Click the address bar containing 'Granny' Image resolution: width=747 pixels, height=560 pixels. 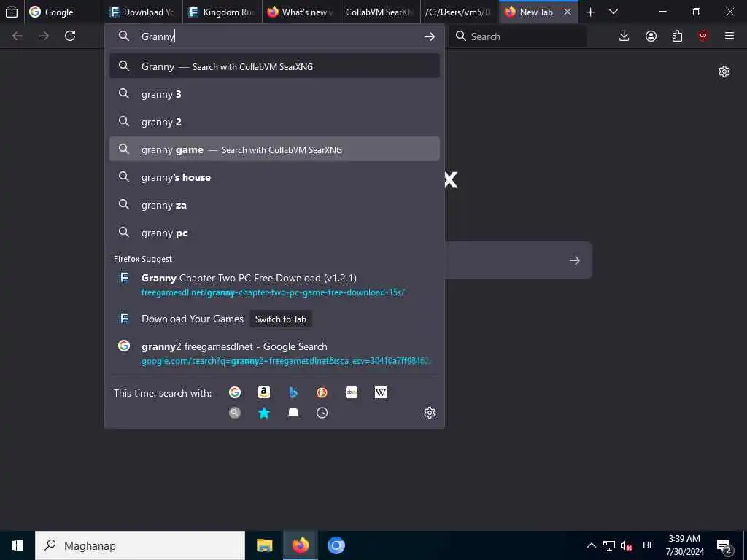pyautogui.click(x=275, y=36)
